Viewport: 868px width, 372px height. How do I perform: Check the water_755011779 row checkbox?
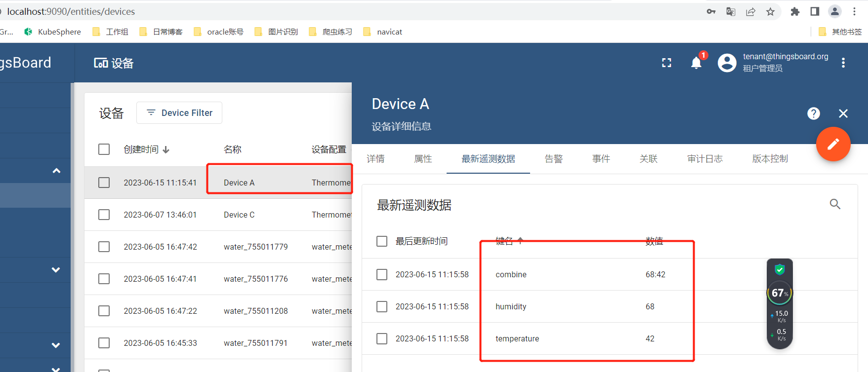tap(104, 247)
